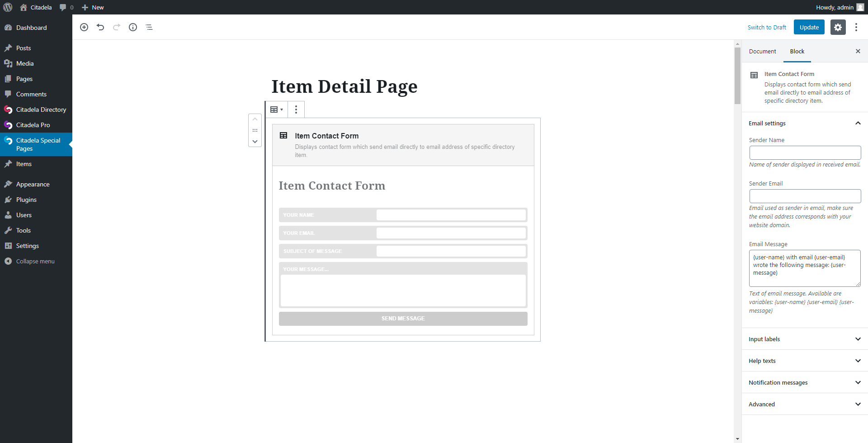This screenshot has width=868, height=443.
Task: Click the Switch to Draft link
Action: (x=767, y=27)
